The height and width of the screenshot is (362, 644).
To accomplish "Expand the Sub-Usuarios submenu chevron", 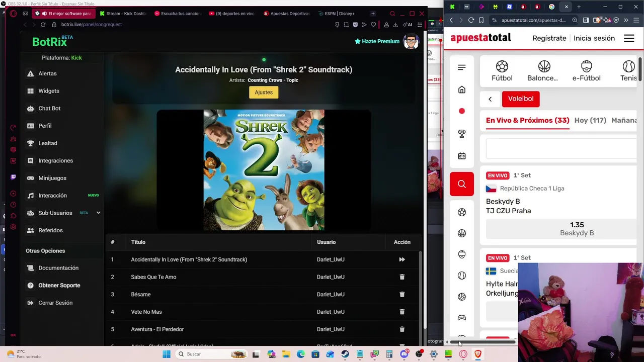I will (x=98, y=213).
